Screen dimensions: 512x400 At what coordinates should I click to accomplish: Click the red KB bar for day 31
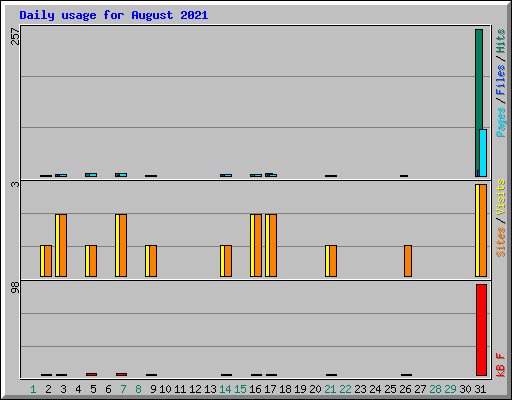tap(481, 330)
